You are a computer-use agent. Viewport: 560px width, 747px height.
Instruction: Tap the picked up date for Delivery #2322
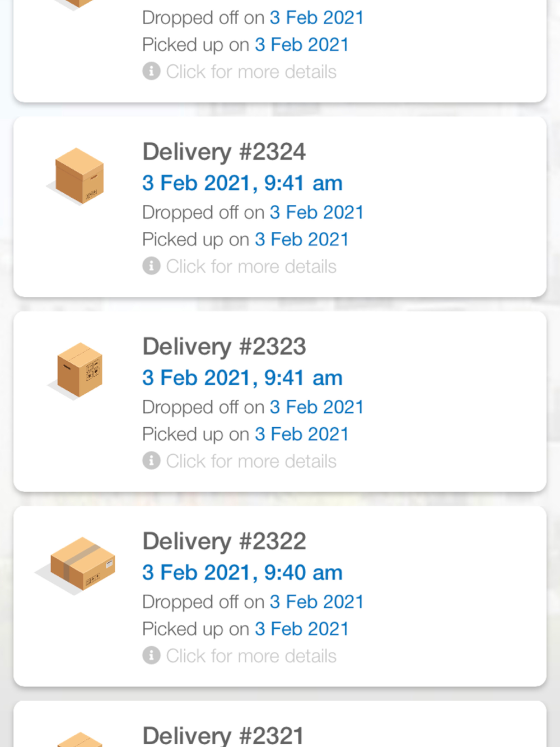(x=302, y=629)
